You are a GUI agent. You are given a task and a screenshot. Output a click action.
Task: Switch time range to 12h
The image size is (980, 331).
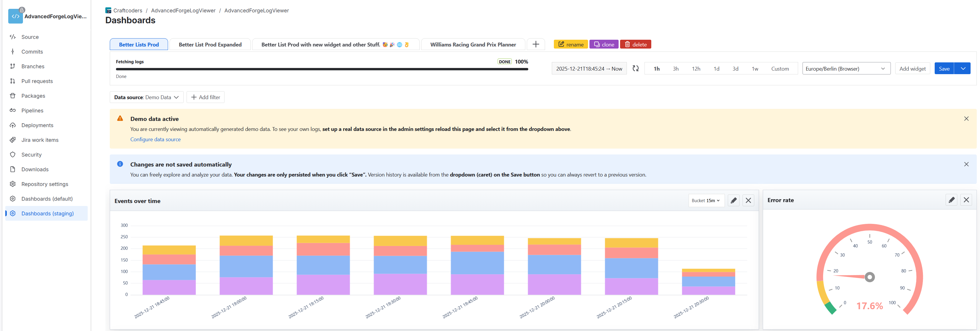point(695,69)
